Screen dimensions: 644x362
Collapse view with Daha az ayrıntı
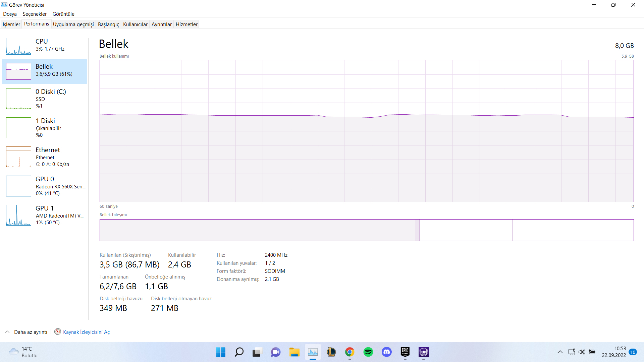[x=30, y=332]
